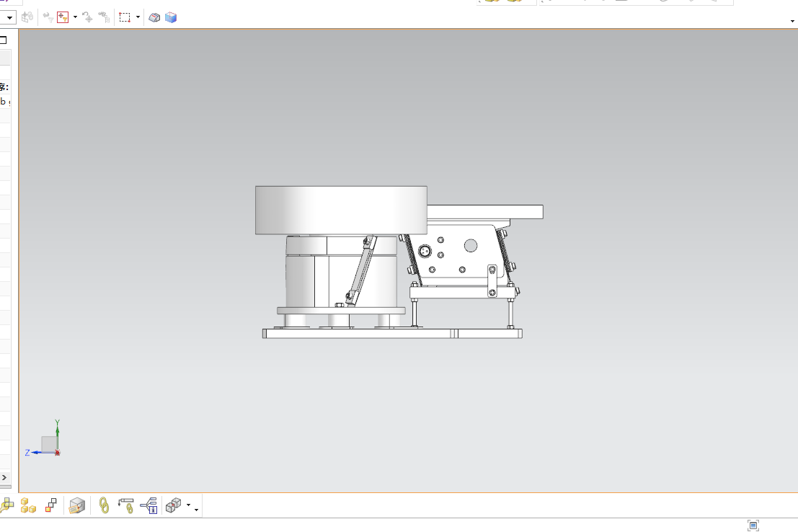Click the gray cube with orange tag icon
The image size is (798, 532).
point(77,505)
